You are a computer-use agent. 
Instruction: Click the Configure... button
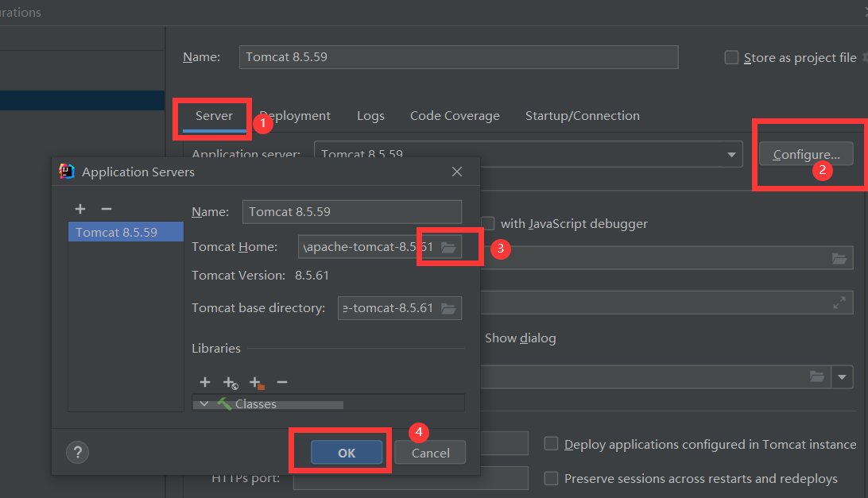pyautogui.click(x=806, y=154)
